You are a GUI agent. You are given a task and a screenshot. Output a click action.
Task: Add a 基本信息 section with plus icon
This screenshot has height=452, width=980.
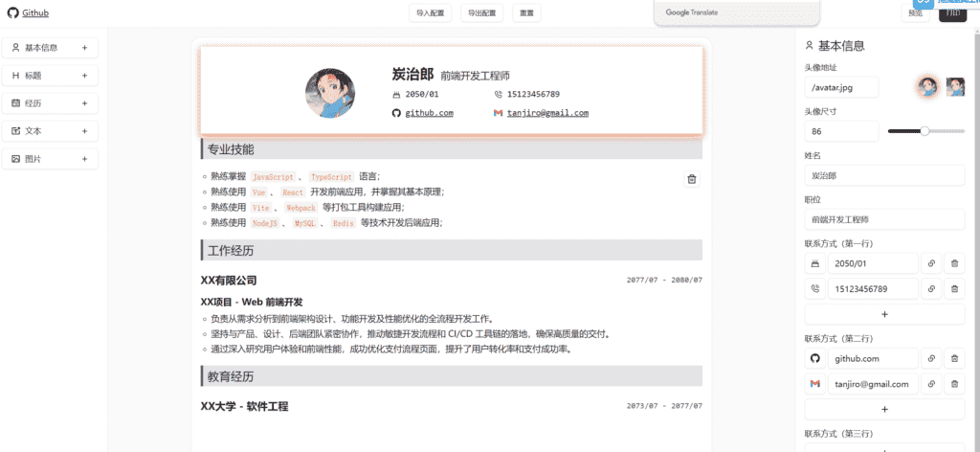(x=84, y=48)
